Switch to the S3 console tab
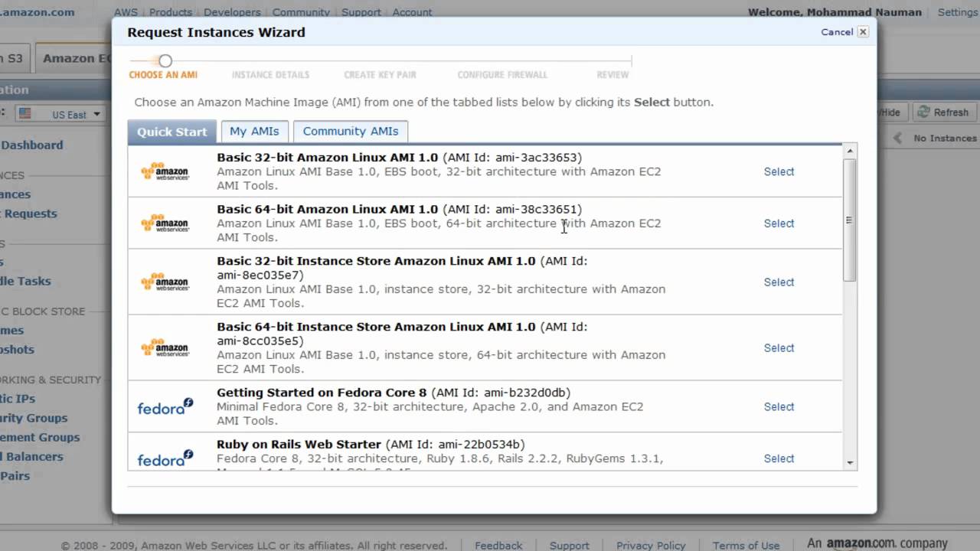 [x=14, y=58]
